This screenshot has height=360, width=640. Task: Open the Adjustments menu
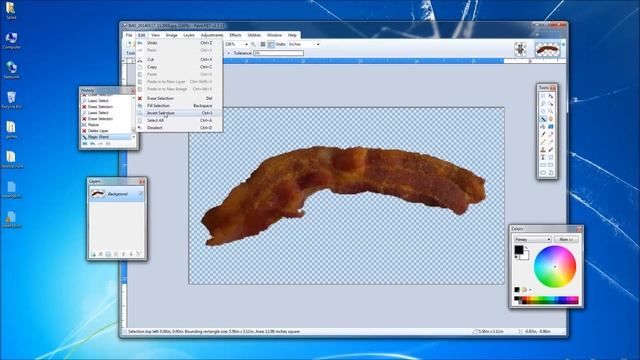[x=212, y=35]
